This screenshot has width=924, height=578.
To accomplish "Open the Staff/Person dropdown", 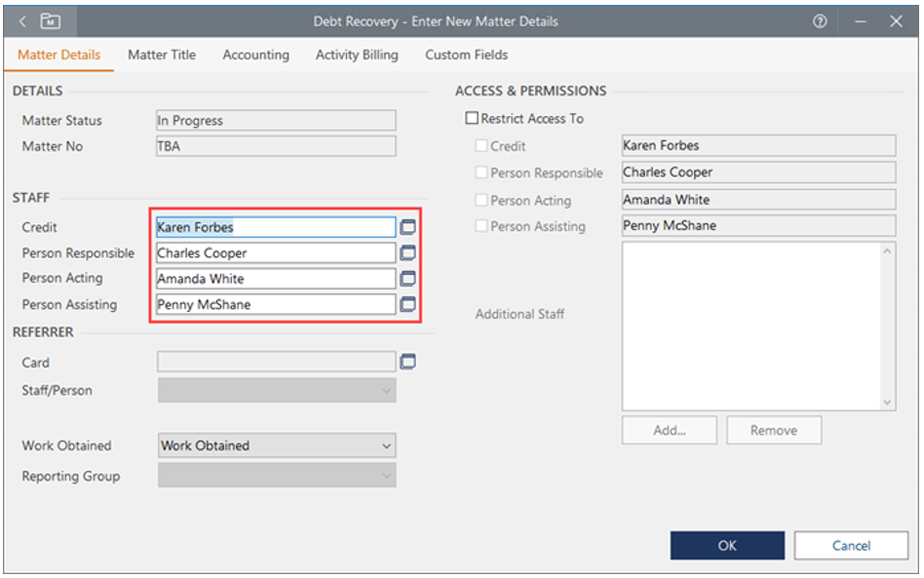I will [387, 391].
